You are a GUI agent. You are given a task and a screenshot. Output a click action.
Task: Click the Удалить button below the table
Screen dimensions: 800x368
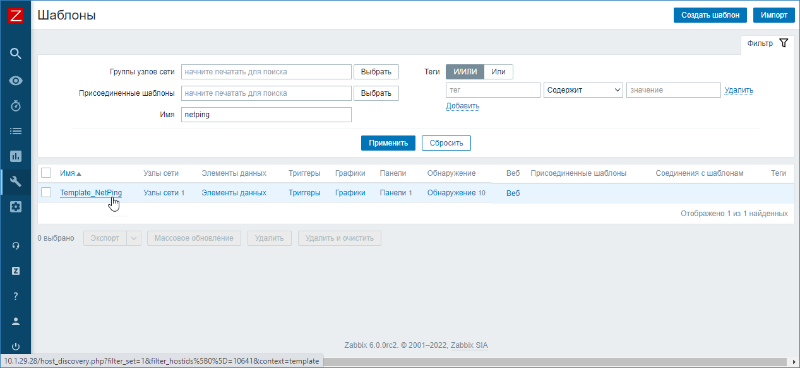click(x=269, y=238)
